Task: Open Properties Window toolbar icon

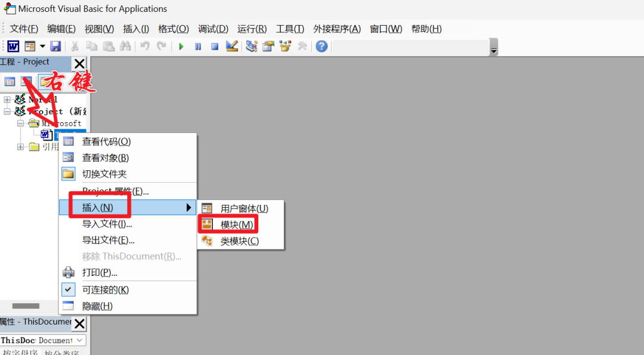Action: 268,46
